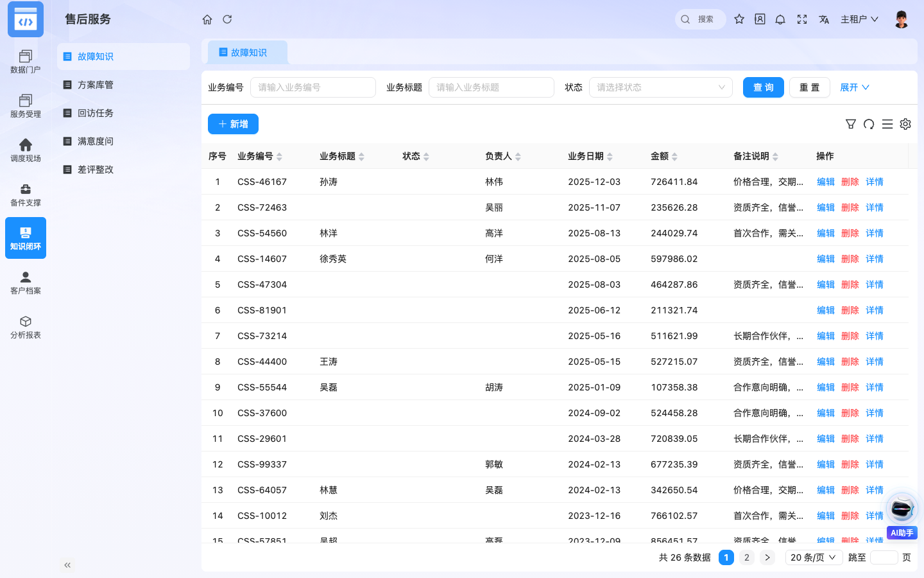Open the 备件支撑 module

point(26,194)
